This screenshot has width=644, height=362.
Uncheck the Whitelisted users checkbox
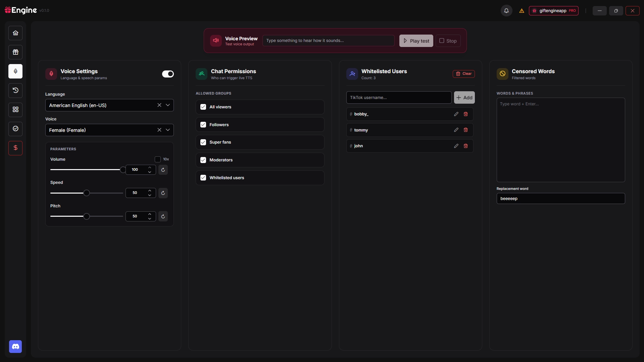(x=203, y=178)
